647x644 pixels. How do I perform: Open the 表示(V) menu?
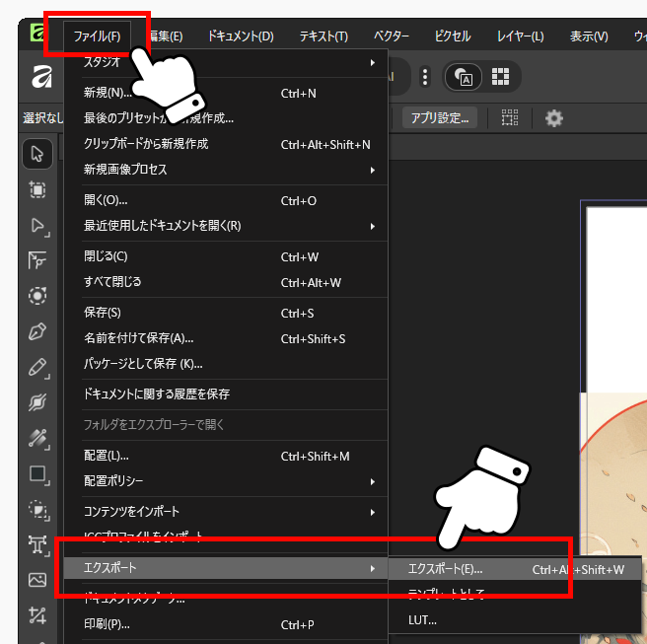click(x=589, y=36)
